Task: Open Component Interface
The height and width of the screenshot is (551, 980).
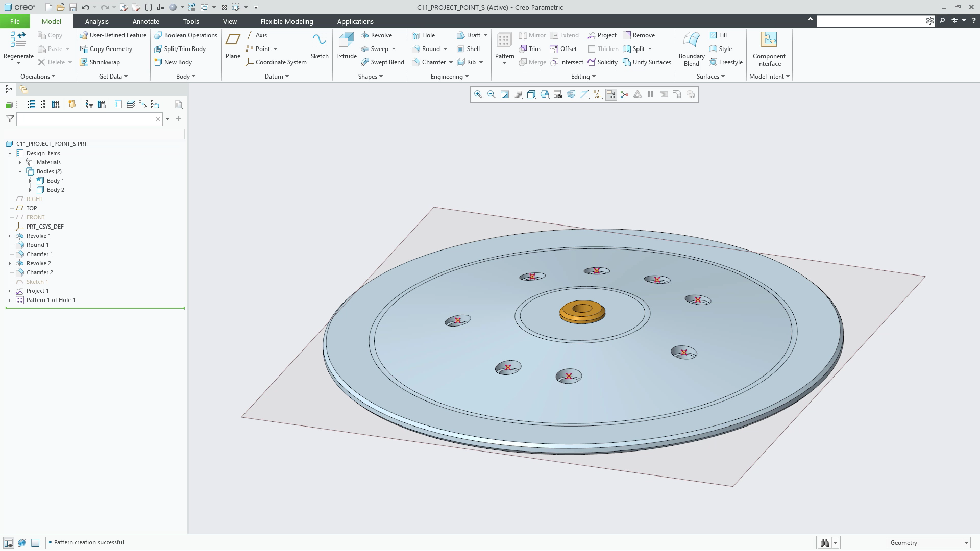Action: (x=769, y=49)
